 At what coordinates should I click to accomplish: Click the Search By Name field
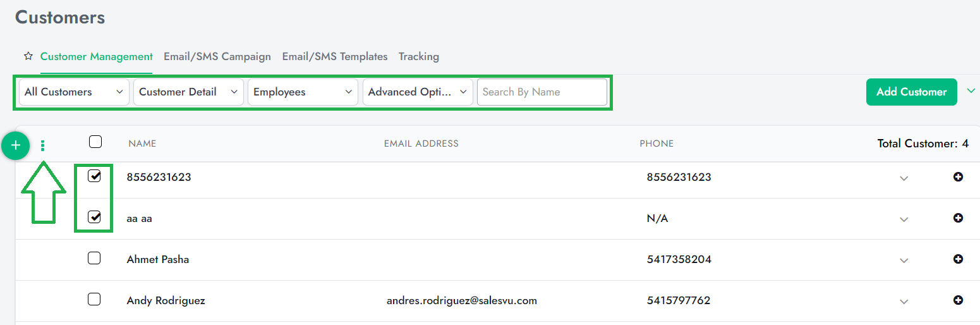point(541,92)
